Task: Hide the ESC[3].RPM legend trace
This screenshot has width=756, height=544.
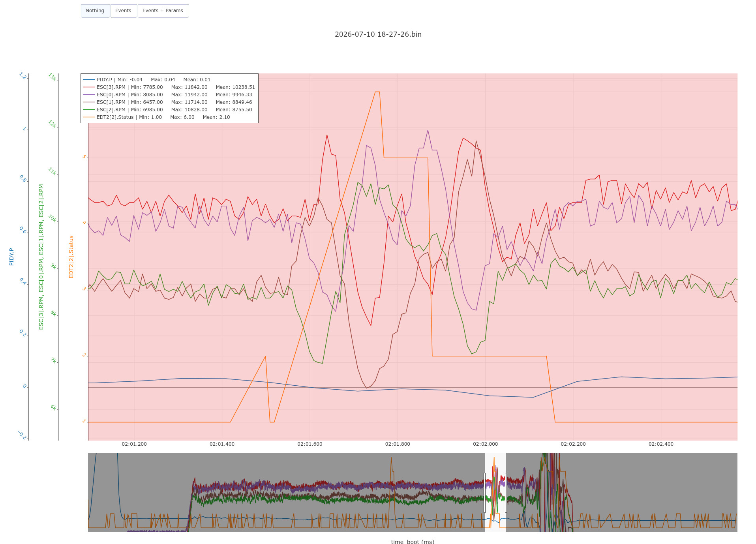Action: pos(169,87)
